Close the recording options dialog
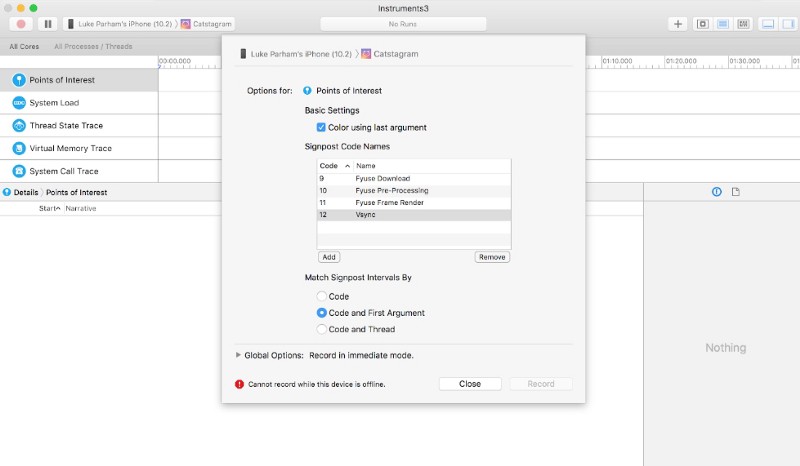Image resolution: width=800 pixels, height=466 pixels. pyautogui.click(x=470, y=384)
